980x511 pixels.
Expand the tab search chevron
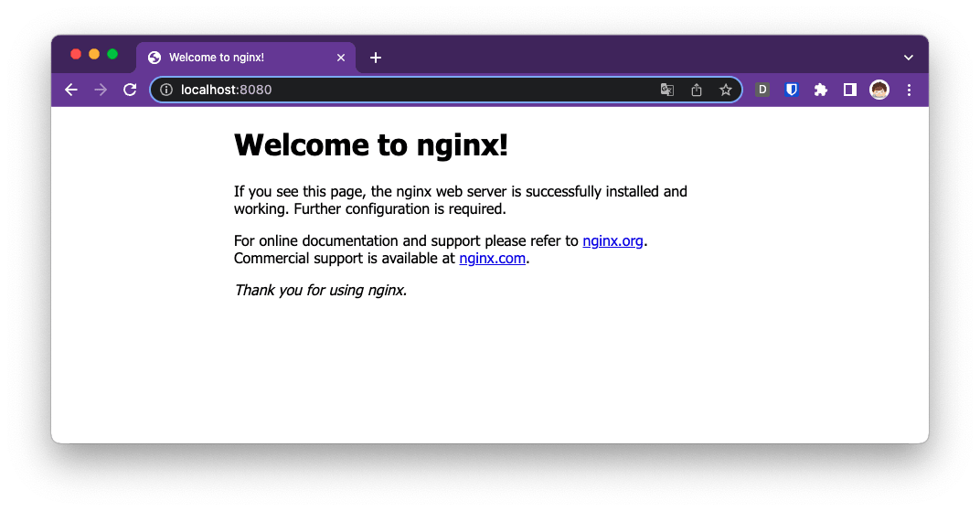909,58
